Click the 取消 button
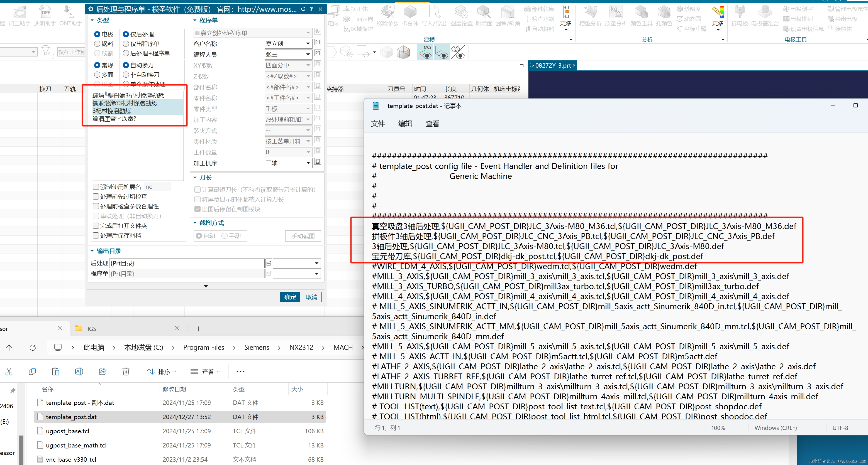Viewport: 868px width, 465px height. (312, 297)
